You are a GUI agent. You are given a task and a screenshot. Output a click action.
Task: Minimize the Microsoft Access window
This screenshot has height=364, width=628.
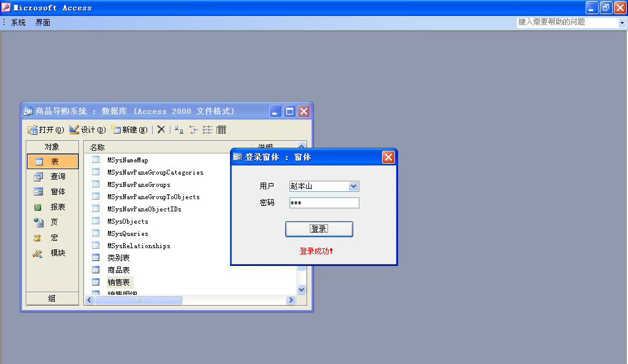[592, 7]
